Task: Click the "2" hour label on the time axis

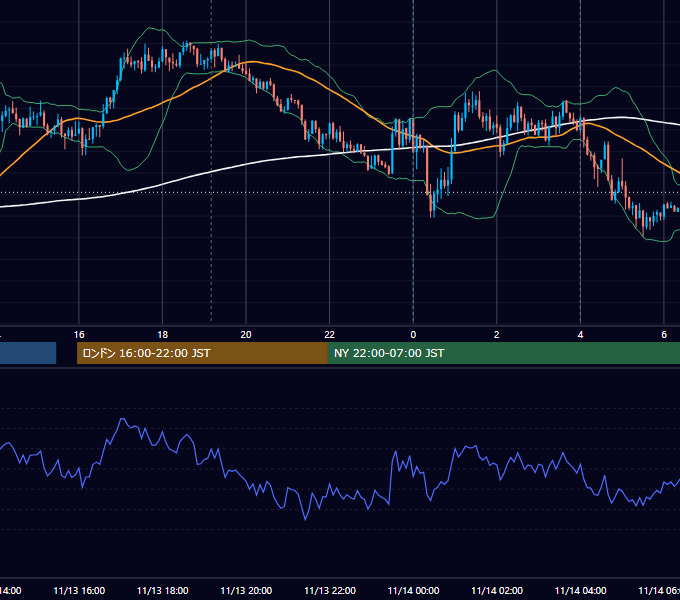Action: pyautogui.click(x=497, y=335)
